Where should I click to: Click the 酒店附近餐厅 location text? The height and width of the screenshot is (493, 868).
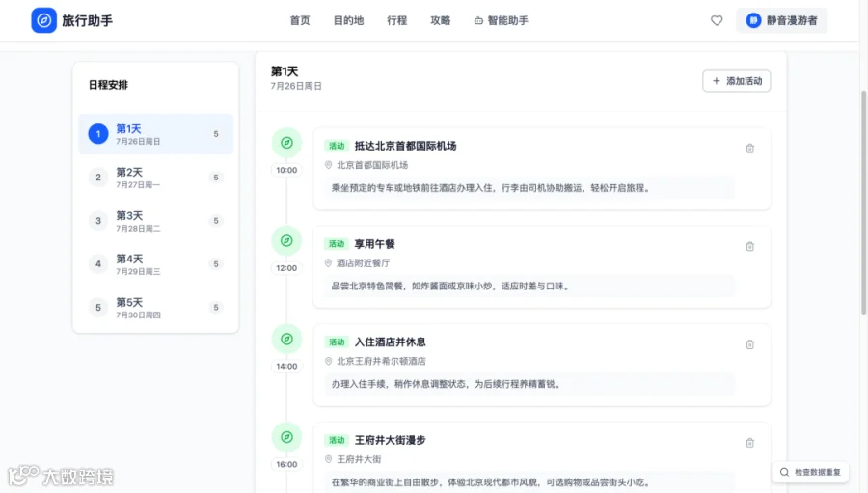point(364,263)
